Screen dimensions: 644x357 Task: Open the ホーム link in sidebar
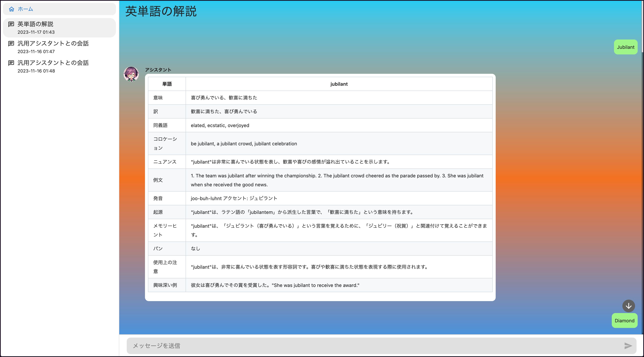(x=25, y=9)
